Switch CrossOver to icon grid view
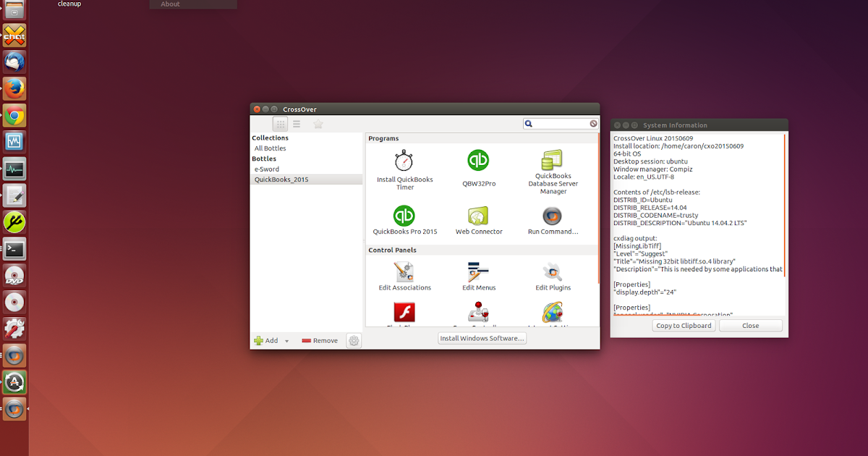Screen dimensions: 868x456 click(x=280, y=124)
